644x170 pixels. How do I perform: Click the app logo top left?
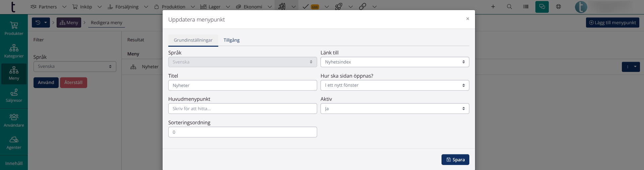pos(13,7)
